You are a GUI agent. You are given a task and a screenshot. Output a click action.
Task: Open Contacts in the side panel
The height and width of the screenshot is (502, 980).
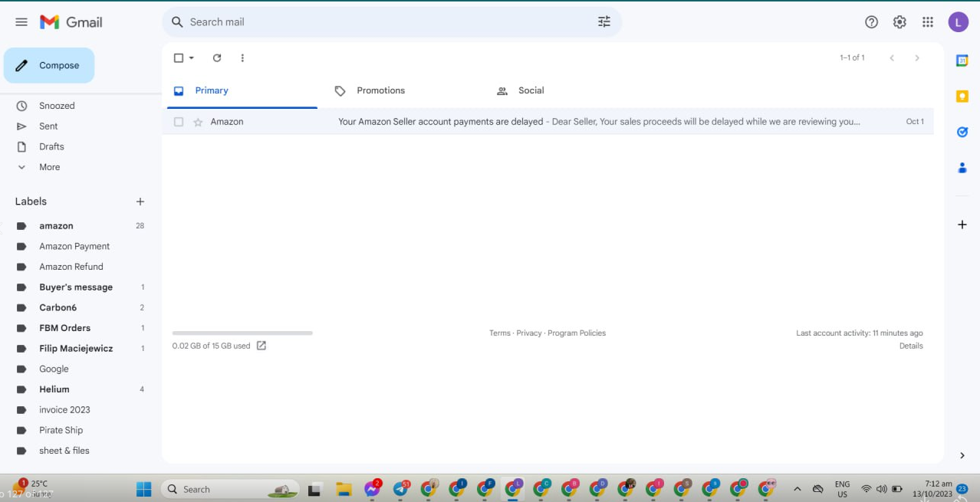[x=962, y=167]
